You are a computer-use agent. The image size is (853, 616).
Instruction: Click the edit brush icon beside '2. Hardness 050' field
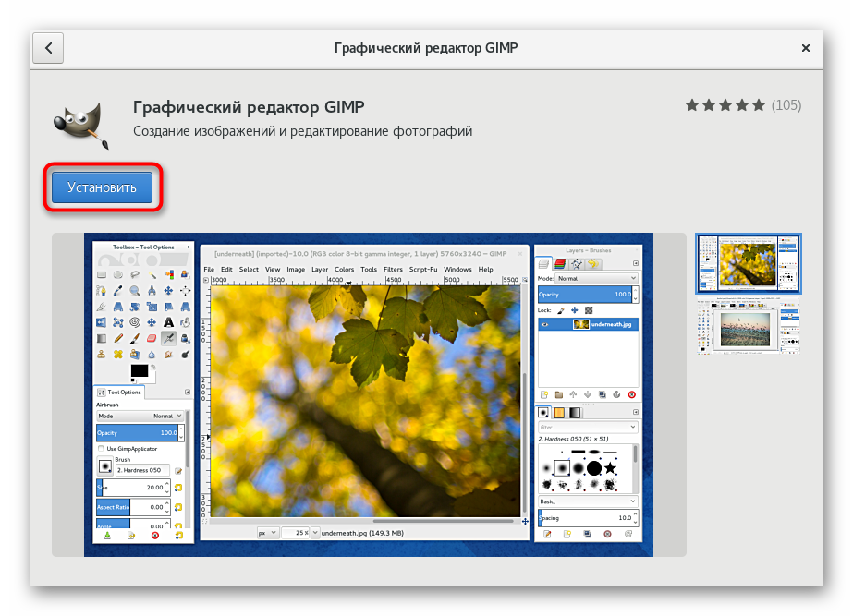coord(178,471)
